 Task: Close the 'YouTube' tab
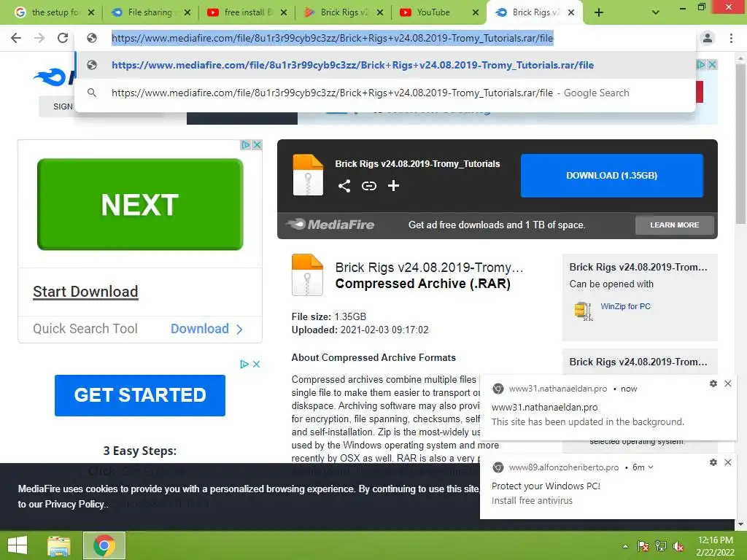(x=476, y=12)
